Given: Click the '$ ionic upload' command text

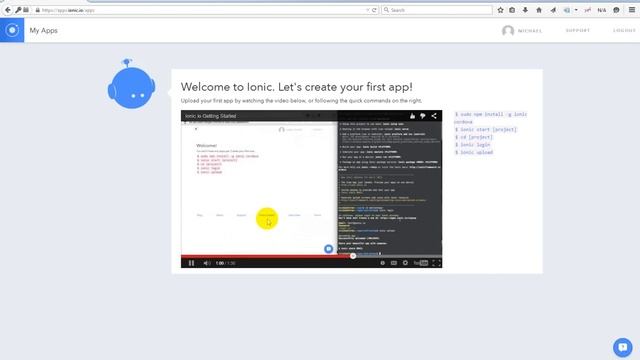Looking at the screenshot, I should coord(474,152).
